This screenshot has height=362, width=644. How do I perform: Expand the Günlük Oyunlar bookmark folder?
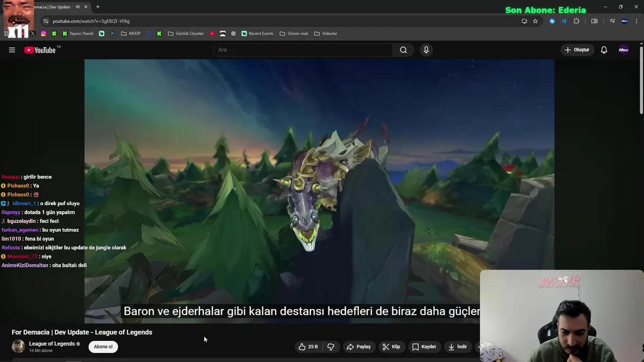(186, 34)
